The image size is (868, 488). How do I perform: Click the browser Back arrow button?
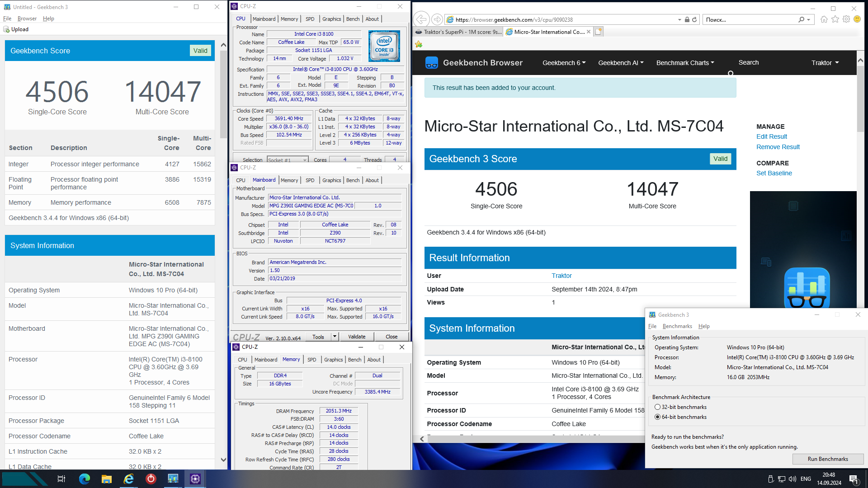[421, 19]
